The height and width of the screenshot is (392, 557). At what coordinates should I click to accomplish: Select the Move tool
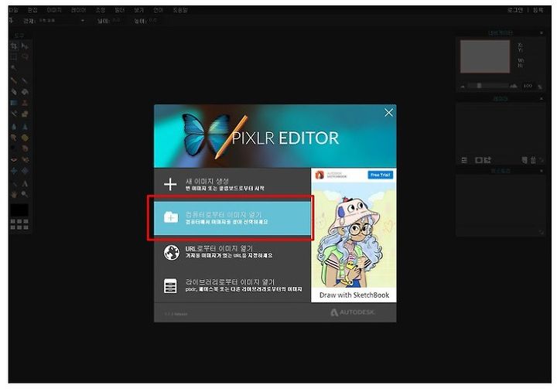[25, 46]
